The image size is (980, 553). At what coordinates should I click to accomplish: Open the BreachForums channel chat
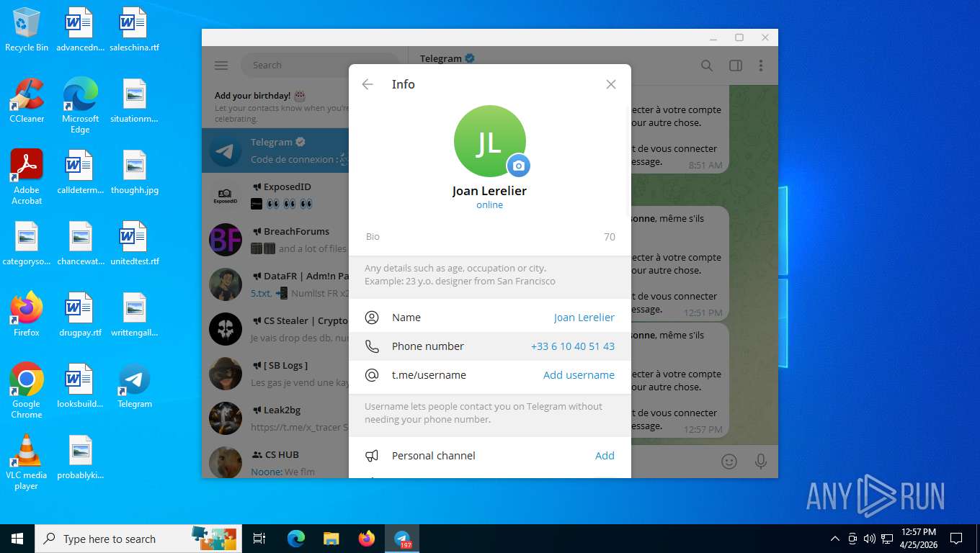click(275, 240)
